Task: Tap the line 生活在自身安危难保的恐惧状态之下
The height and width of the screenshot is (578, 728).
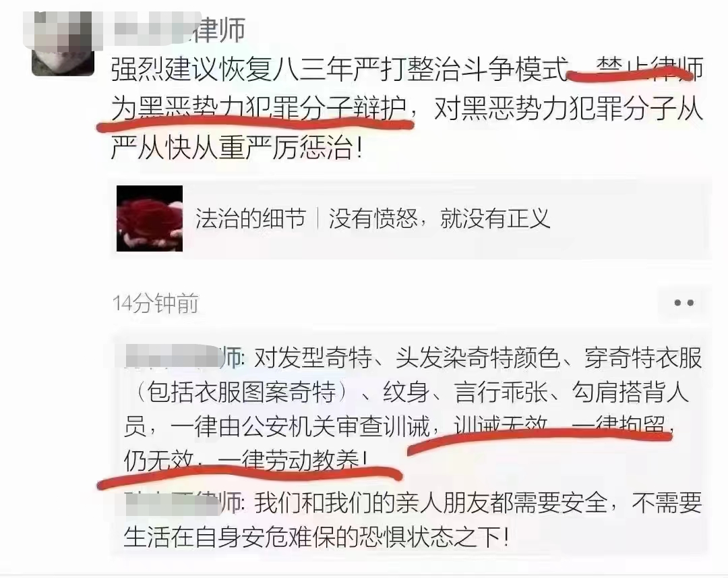Action: [x=317, y=537]
